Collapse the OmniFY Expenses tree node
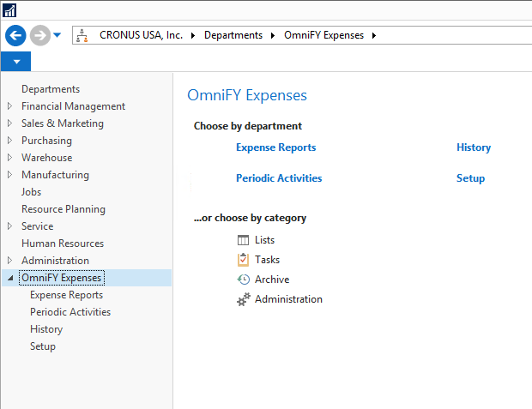This screenshot has width=532, height=409. [10, 278]
